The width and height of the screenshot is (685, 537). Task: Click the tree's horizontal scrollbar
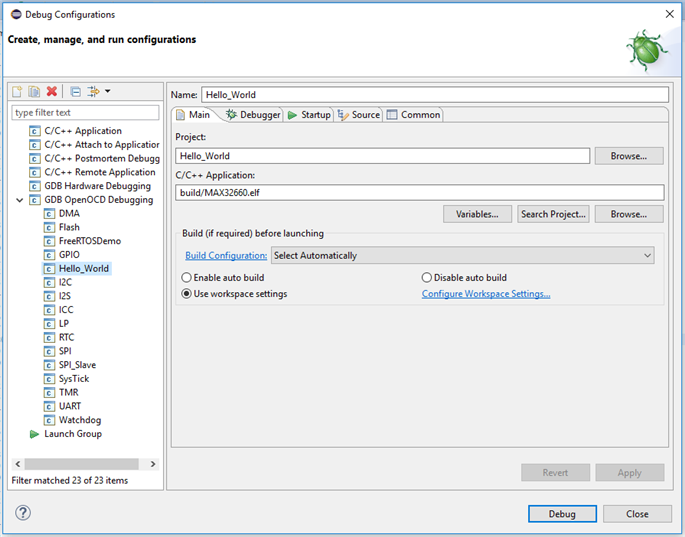pos(82,464)
